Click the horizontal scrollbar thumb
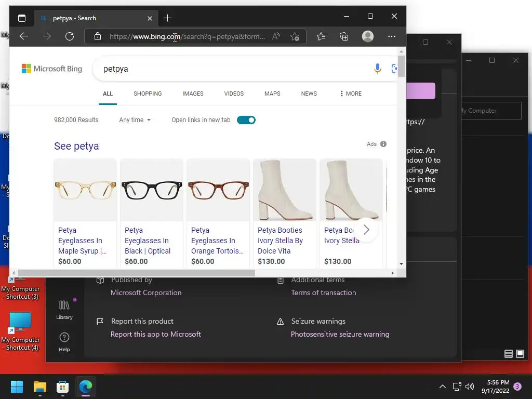Screen dimensions: 532x399 tap(137, 273)
